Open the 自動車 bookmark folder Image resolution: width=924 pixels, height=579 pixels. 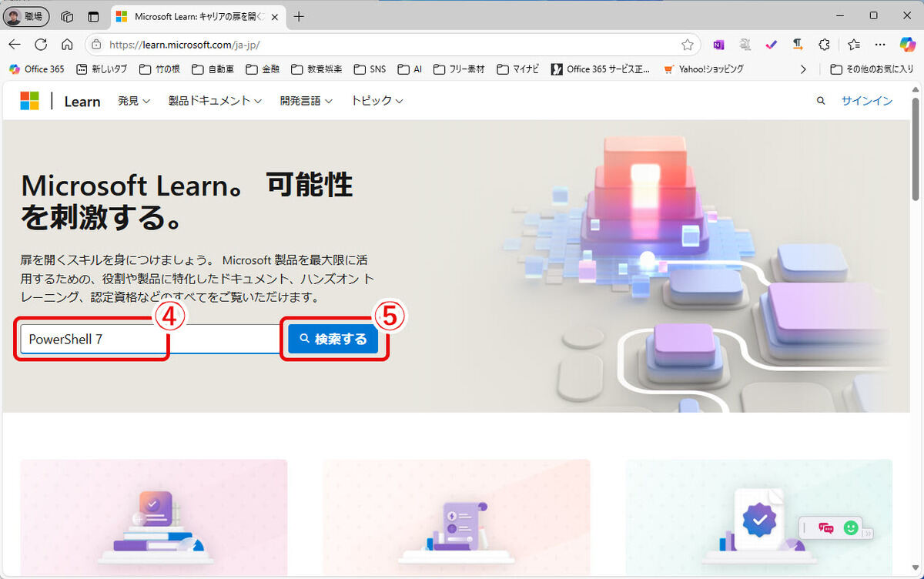click(x=213, y=69)
